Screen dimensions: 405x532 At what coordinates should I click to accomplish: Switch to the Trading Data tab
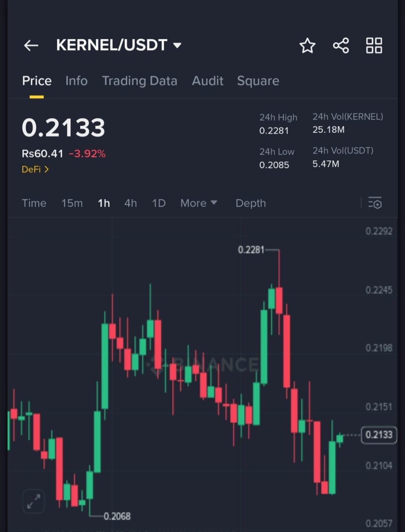(x=140, y=81)
